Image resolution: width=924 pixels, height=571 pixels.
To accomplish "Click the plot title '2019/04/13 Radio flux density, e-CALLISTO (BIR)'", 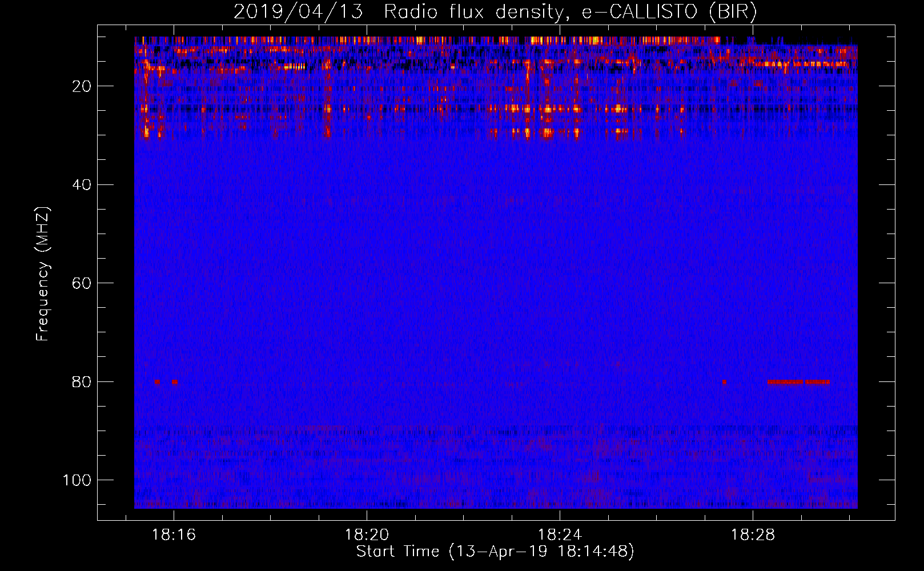I will pos(495,12).
